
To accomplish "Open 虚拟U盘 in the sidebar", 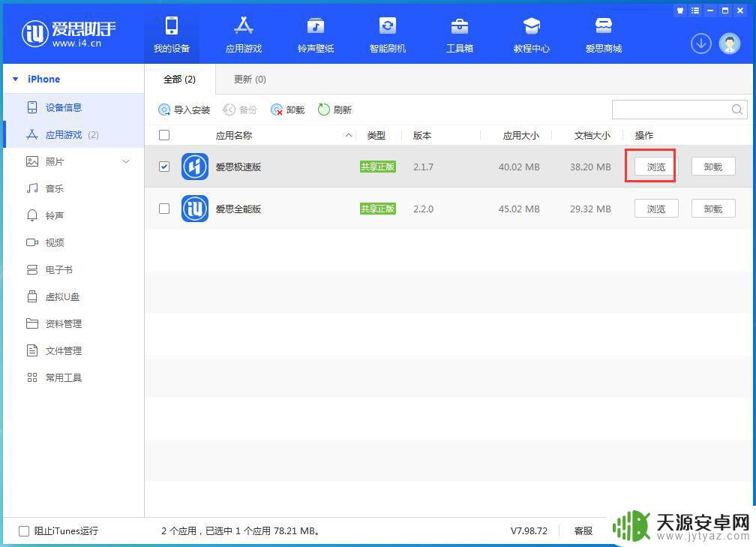I will [x=61, y=296].
